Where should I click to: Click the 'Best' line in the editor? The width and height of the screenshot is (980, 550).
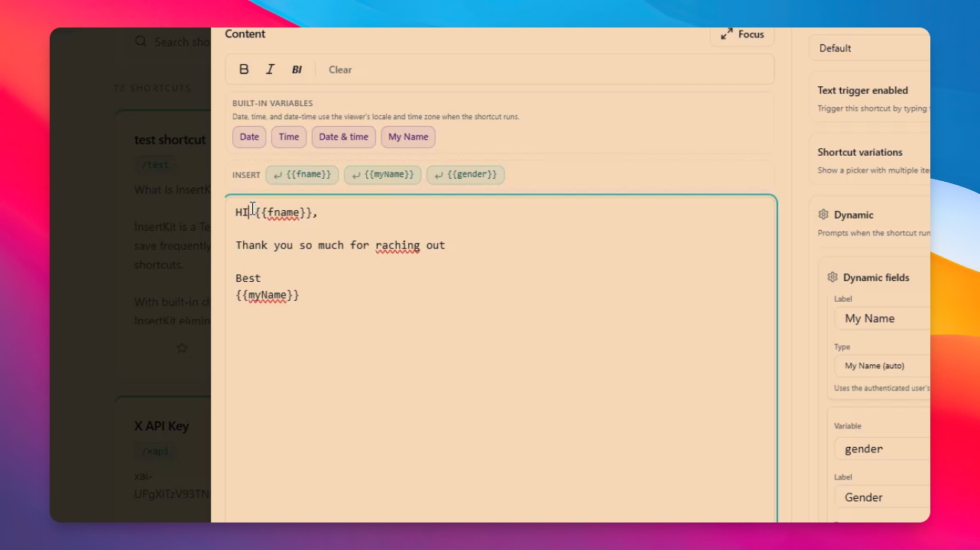(248, 278)
